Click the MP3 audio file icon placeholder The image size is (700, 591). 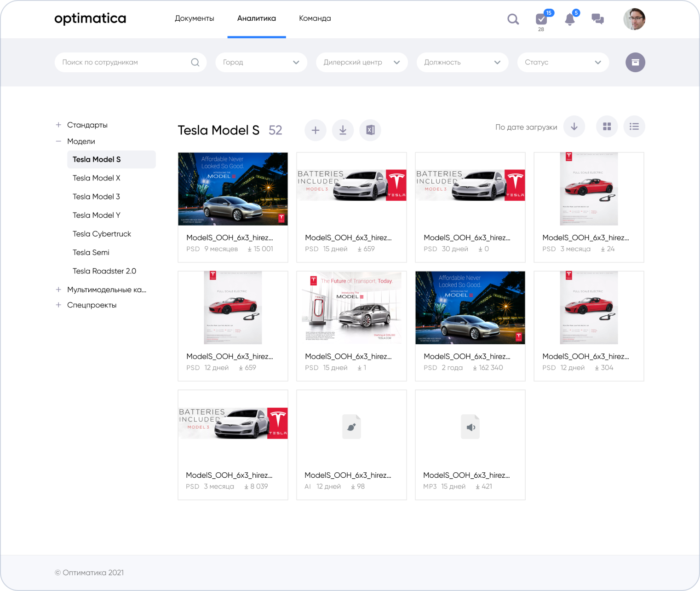[x=470, y=427]
